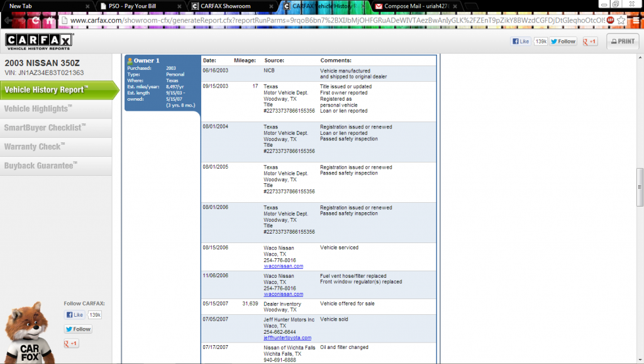Click the scrollbar up arrow
Screen dimensions: 644x364
tap(640, 57)
